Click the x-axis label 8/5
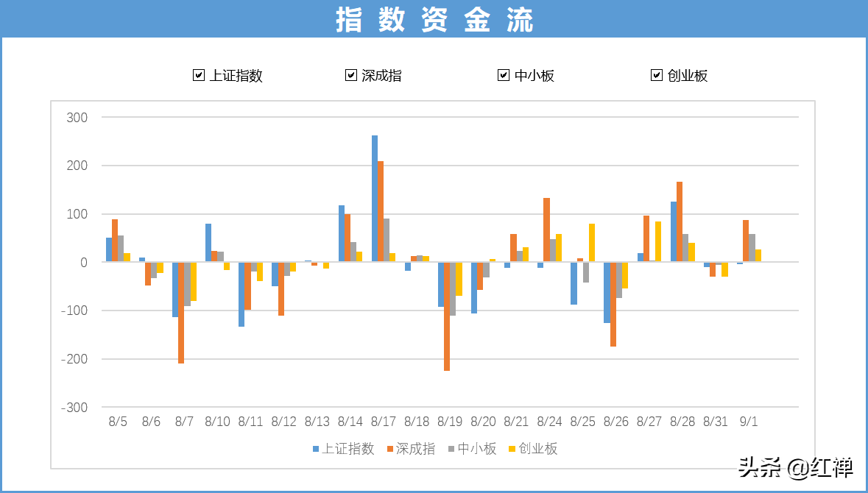The image size is (868, 493). pyautogui.click(x=118, y=422)
